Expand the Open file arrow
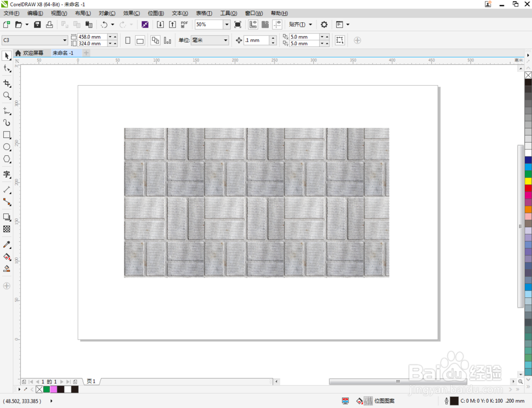The height and width of the screenshot is (408, 532). pyautogui.click(x=27, y=24)
